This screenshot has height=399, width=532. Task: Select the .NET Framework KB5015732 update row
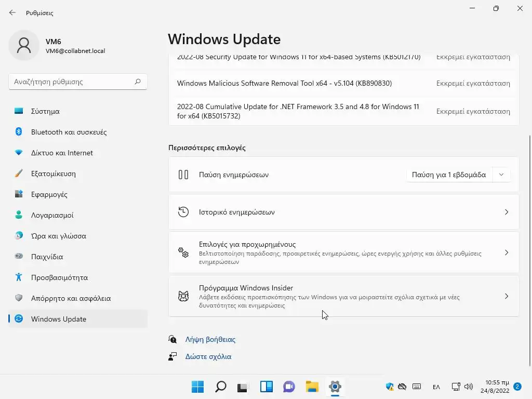(344, 111)
